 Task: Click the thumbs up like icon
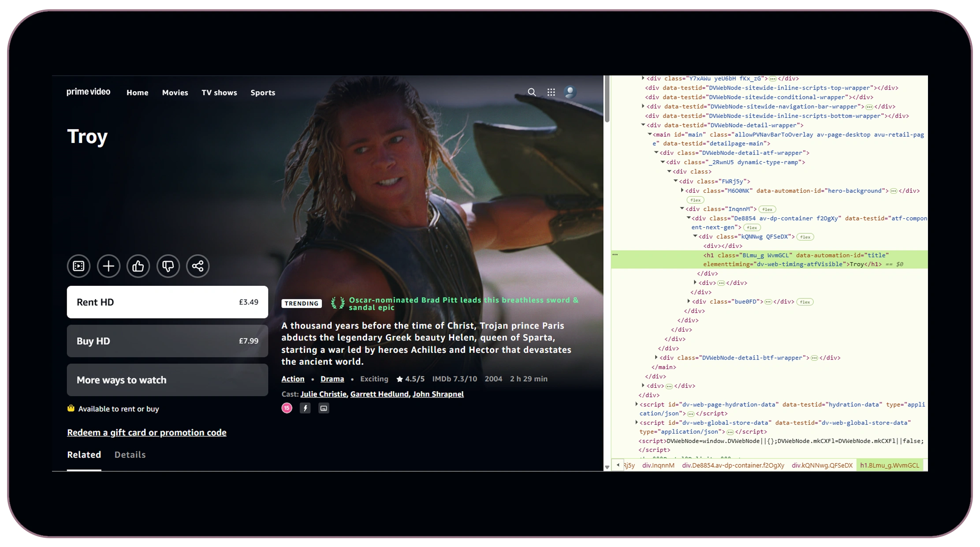[138, 266]
